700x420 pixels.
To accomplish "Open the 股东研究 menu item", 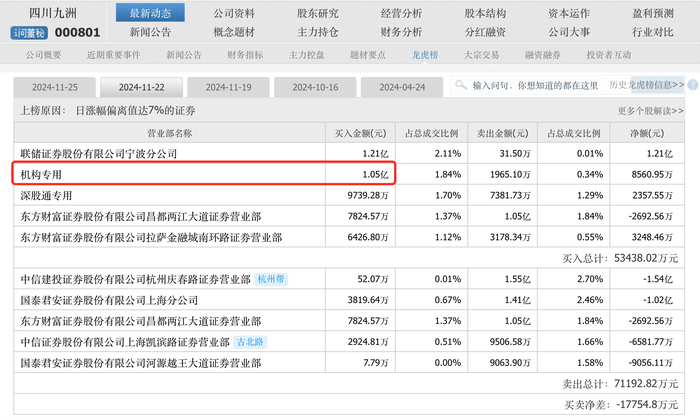I will click(x=318, y=13).
